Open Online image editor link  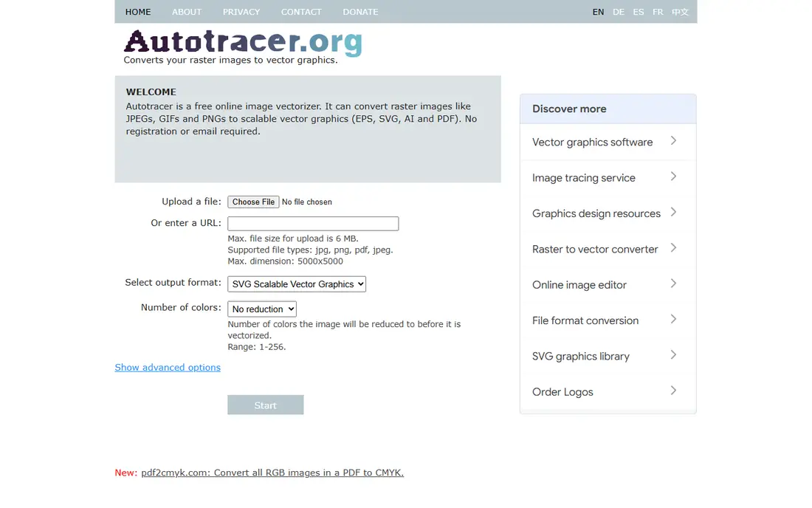[579, 285]
